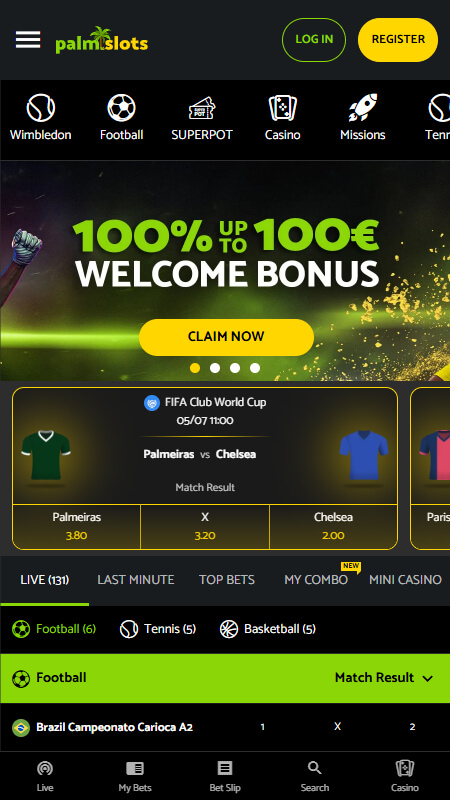
Task: Switch to the LAST MINUTE tab
Action: tap(136, 580)
